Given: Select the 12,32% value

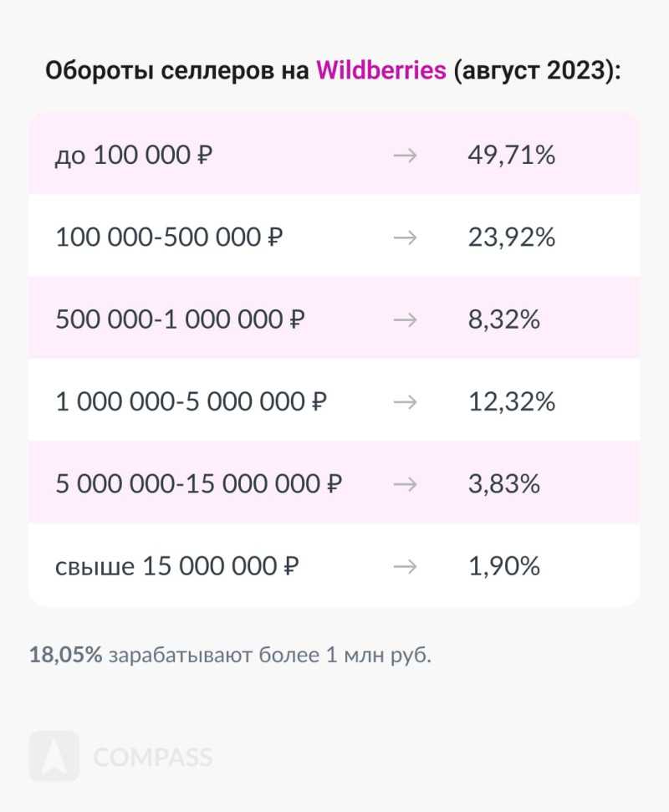Looking at the screenshot, I should [512, 401].
